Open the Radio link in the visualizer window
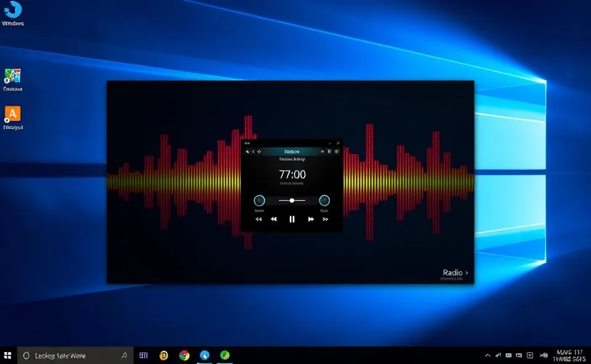 pyautogui.click(x=452, y=272)
